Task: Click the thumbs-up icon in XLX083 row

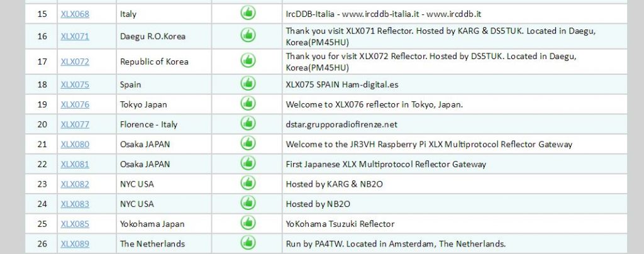Action: pos(248,202)
